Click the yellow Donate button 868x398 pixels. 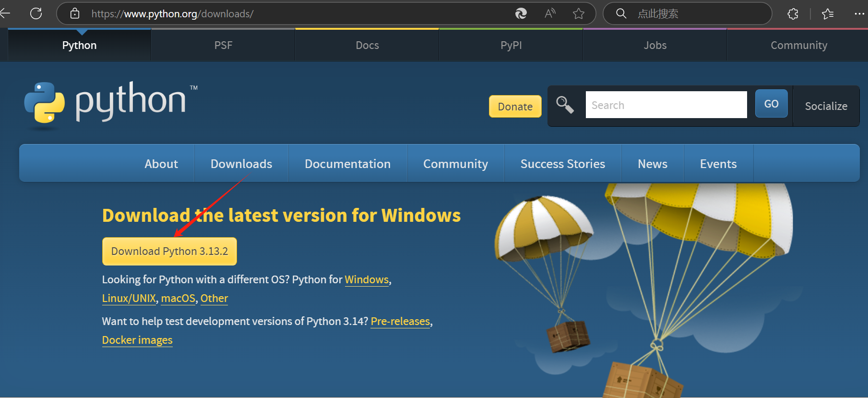[515, 107]
